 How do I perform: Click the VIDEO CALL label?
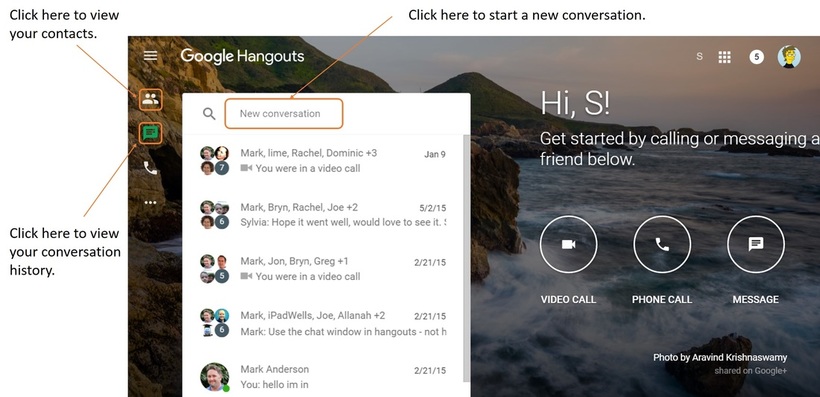568,300
